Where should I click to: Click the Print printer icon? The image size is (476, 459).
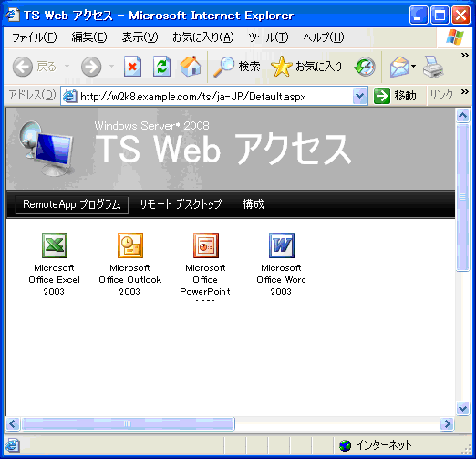pos(433,67)
